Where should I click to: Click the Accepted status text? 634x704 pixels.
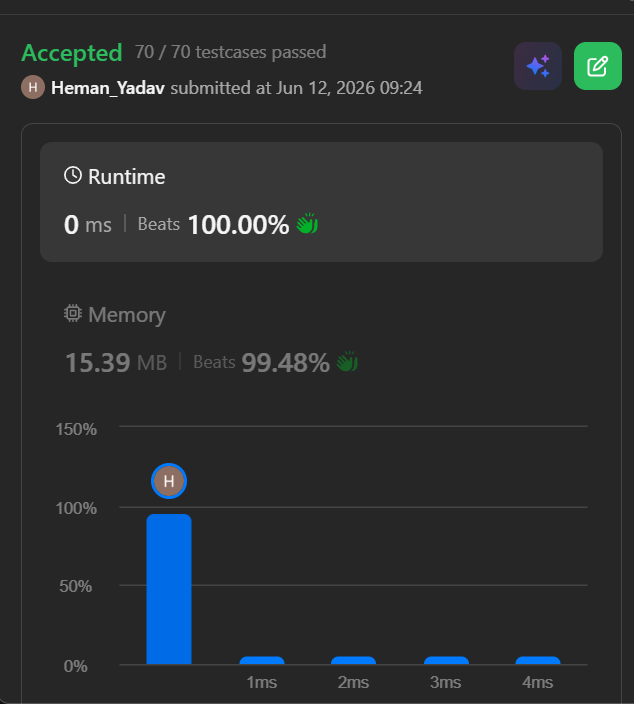(72, 53)
